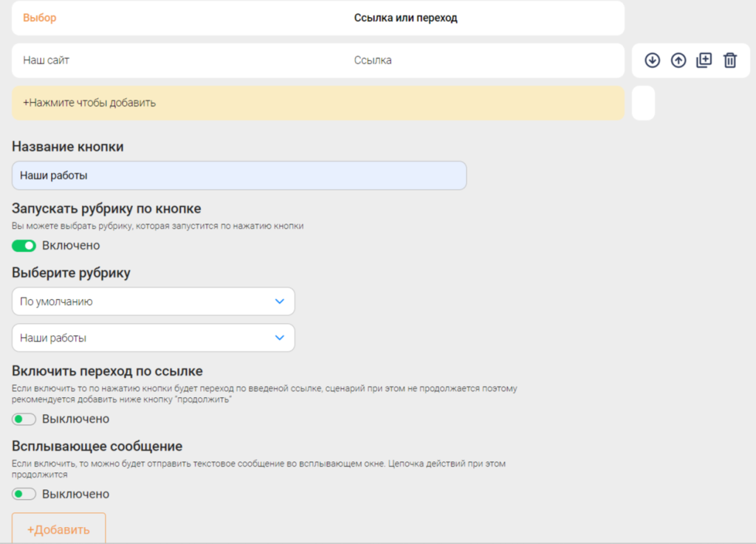Open the 'Наши работы' rubric dropdown
This screenshot has height=544, width=756.
click(154, 338)
